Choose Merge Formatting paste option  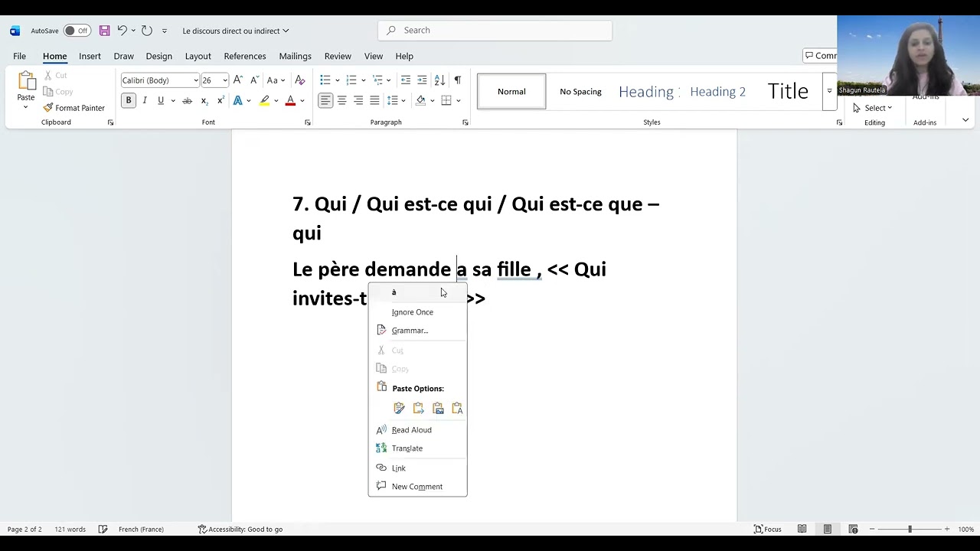tap(418, 409)
